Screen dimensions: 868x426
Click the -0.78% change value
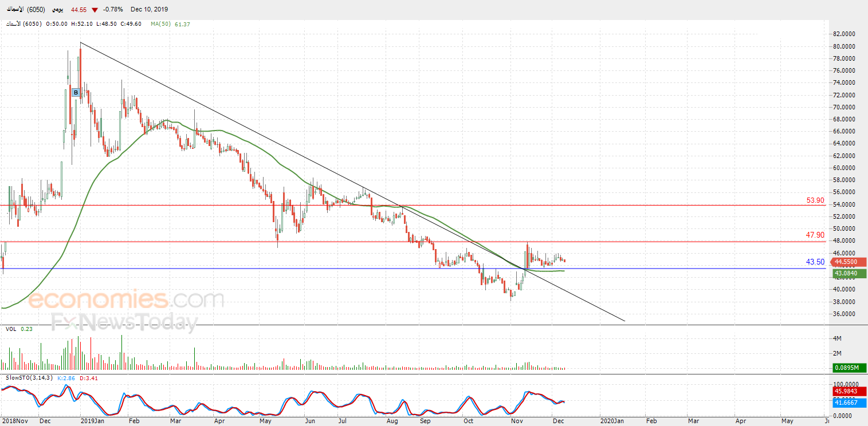pos(113,10)
